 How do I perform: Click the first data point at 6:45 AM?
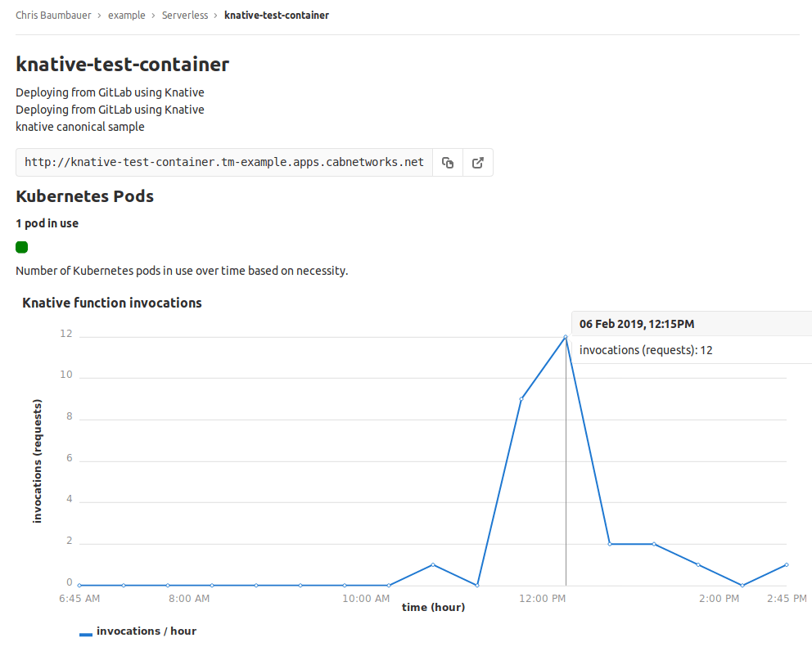(x=79, y=585)
